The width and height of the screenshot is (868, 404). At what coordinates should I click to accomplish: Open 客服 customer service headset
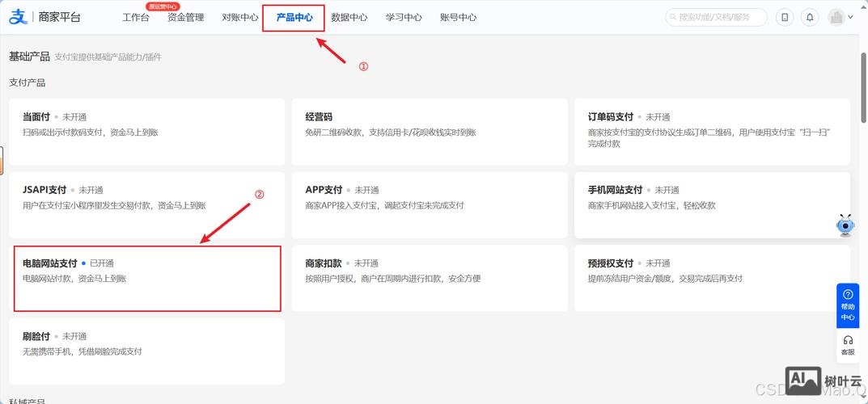pyautogui.click(x=848, y=345)
